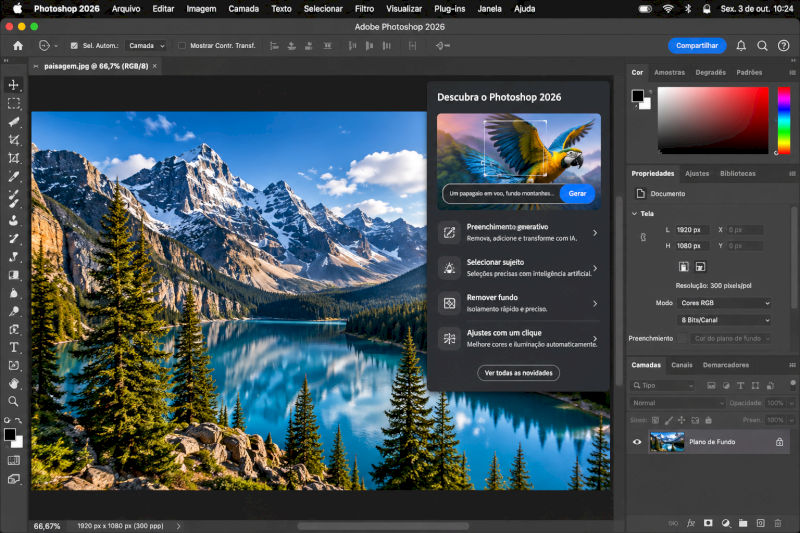Open the 8 Bits/Canal dropdown

(x=723, y=320)
